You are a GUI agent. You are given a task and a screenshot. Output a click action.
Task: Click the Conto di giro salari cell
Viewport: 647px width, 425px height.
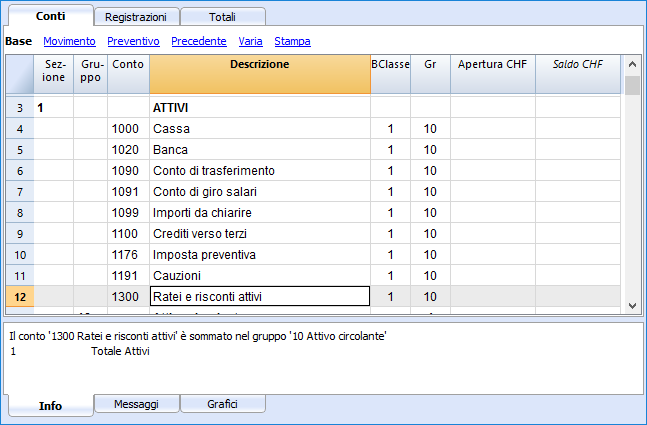[x=260, y=192]
